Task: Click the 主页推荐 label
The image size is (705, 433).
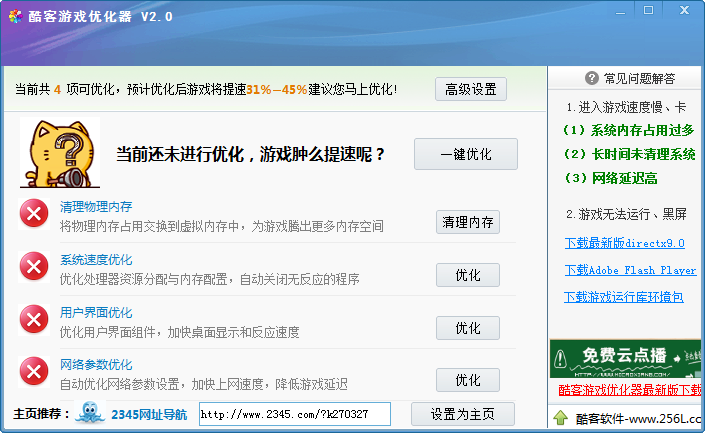Action: tap(41, 414)
